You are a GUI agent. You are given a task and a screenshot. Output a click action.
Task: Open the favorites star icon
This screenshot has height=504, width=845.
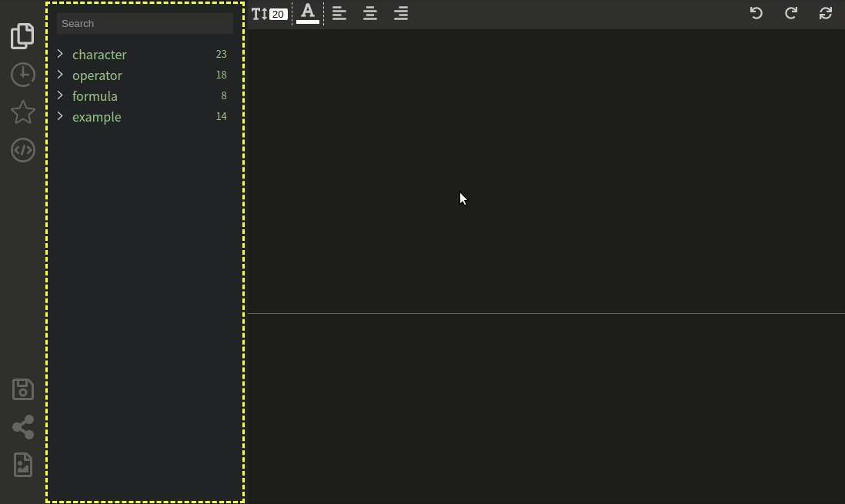[23, 112]
